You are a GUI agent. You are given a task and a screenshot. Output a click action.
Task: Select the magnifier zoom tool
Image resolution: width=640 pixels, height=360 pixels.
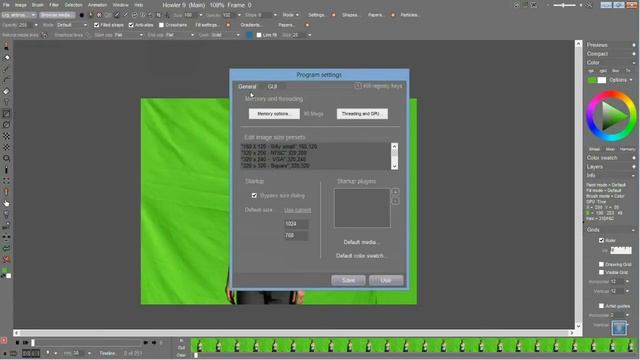point(6,158)
